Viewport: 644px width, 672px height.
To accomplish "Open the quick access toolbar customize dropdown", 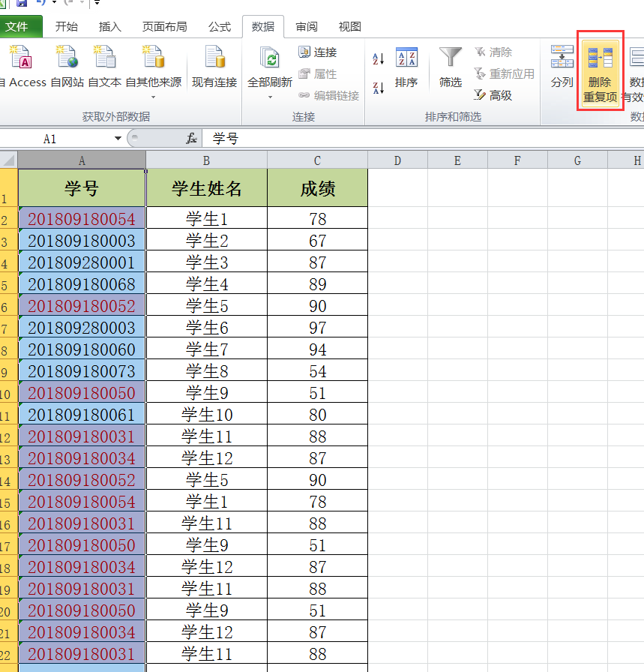I will pos(97,2).
